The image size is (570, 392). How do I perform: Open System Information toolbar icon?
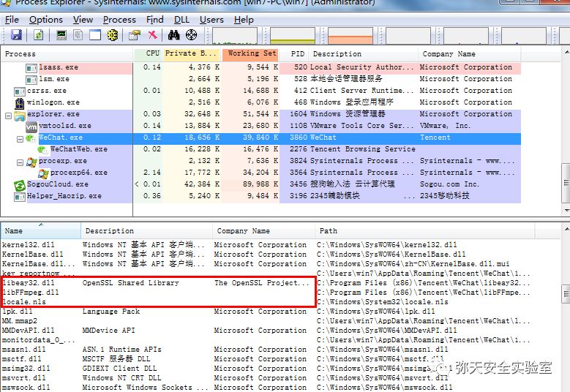coord(61,35)
